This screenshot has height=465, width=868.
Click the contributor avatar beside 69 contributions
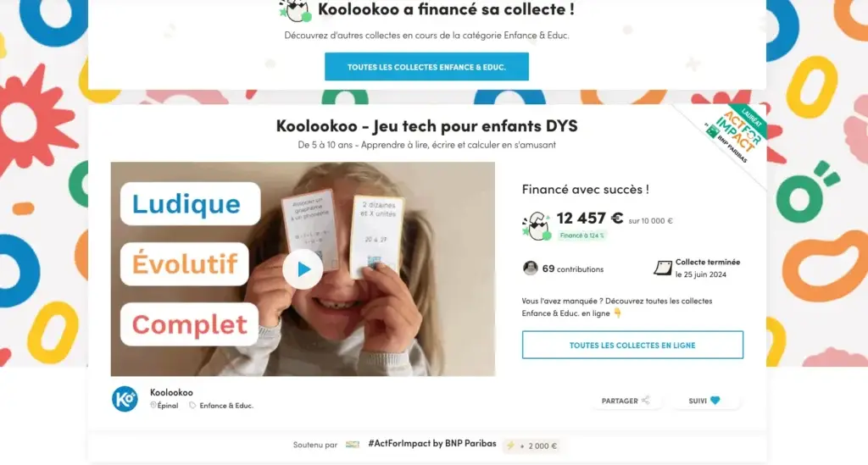(x=531, y=268)
